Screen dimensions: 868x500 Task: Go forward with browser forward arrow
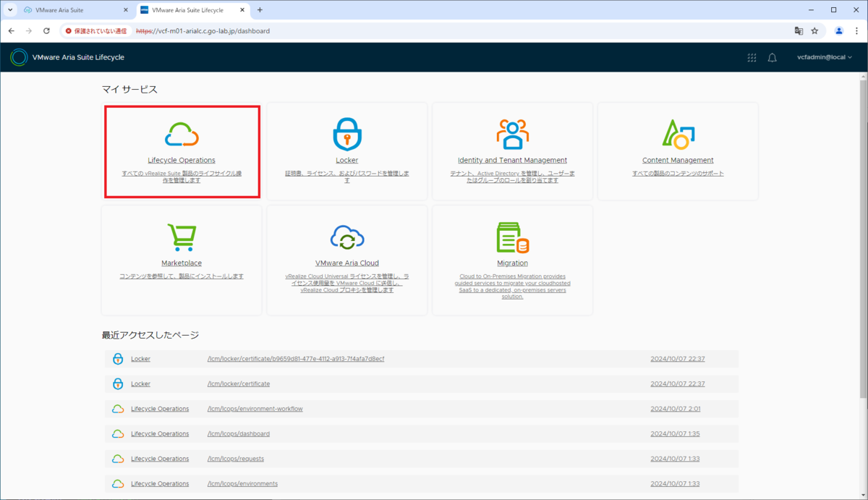coord(29,31)
